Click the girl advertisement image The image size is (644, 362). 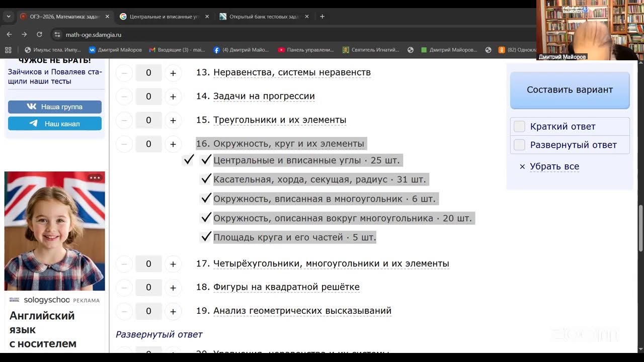pyautogui.click(x=55, y=231)
